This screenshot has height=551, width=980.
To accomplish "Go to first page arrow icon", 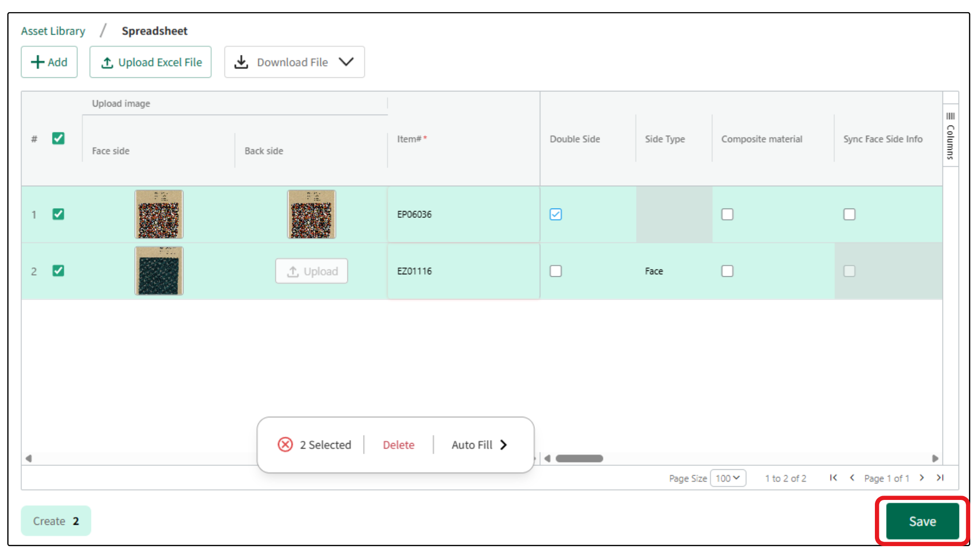I will (x=833, y=478).
